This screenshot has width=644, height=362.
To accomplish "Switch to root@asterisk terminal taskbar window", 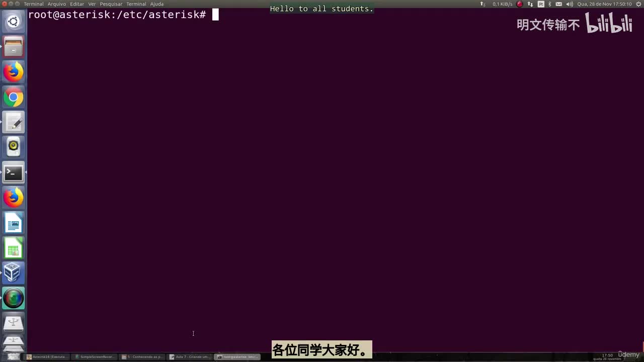I will click(x=237, y=357).
